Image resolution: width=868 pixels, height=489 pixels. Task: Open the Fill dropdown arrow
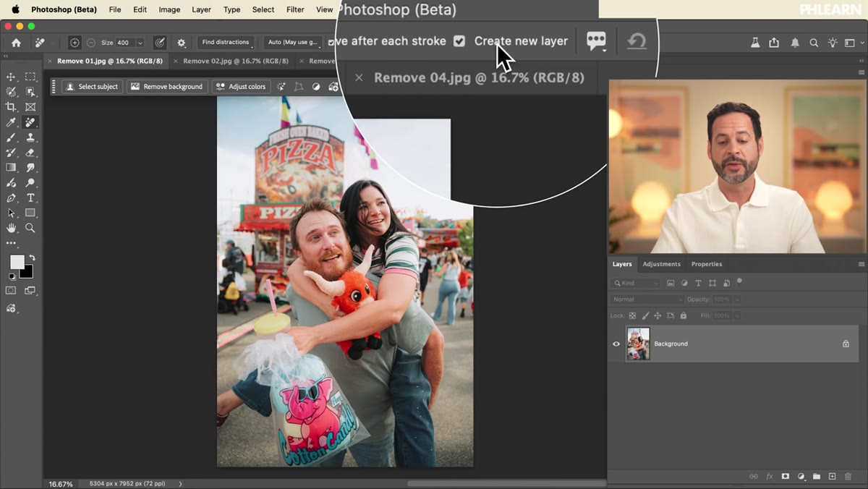tap(736, 316)
